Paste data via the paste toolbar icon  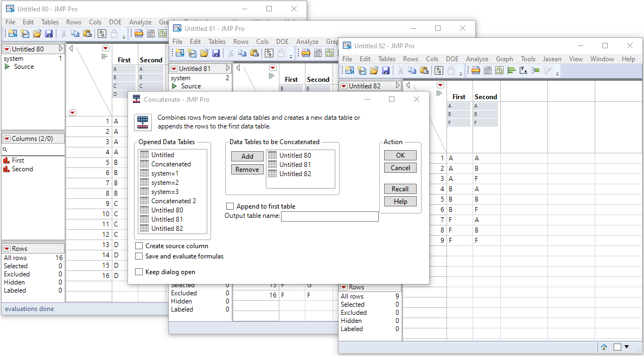(x=424, y=70)
